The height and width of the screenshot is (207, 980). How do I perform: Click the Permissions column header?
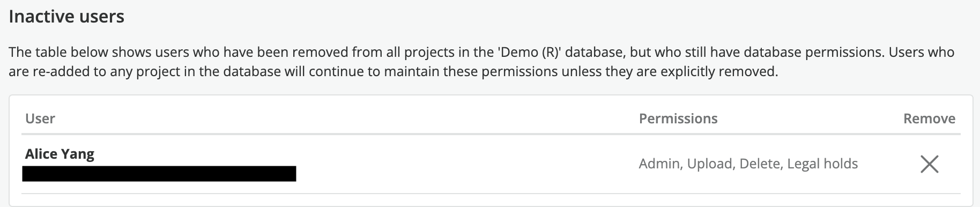coord(678,119)
